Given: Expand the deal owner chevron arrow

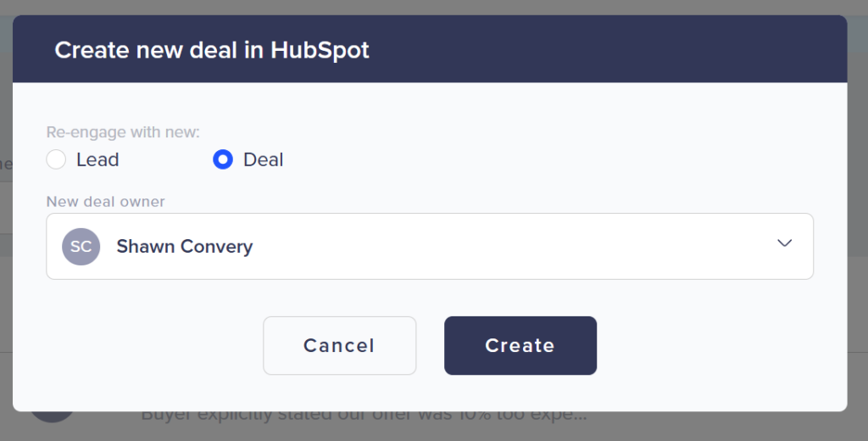Looking at the screenshot, I should pos(785,243).
